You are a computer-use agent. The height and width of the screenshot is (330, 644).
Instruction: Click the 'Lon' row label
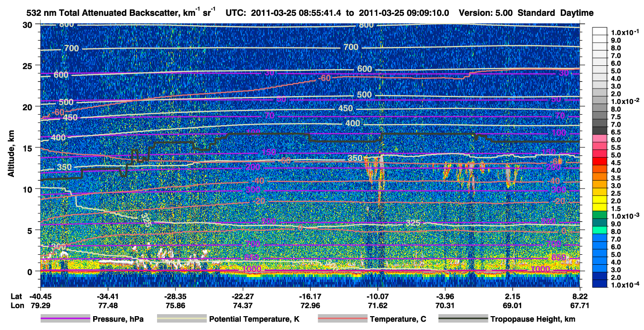click(x=17, y=305)
